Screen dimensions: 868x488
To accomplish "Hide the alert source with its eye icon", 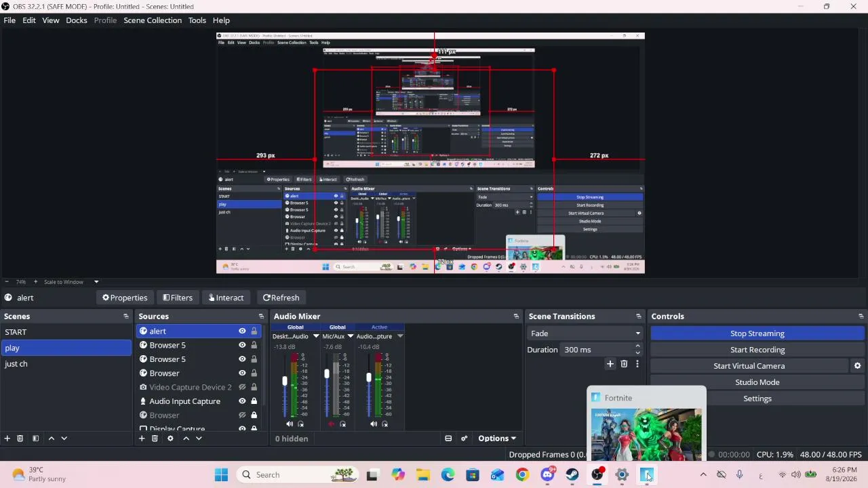I will tap(242, 331).
